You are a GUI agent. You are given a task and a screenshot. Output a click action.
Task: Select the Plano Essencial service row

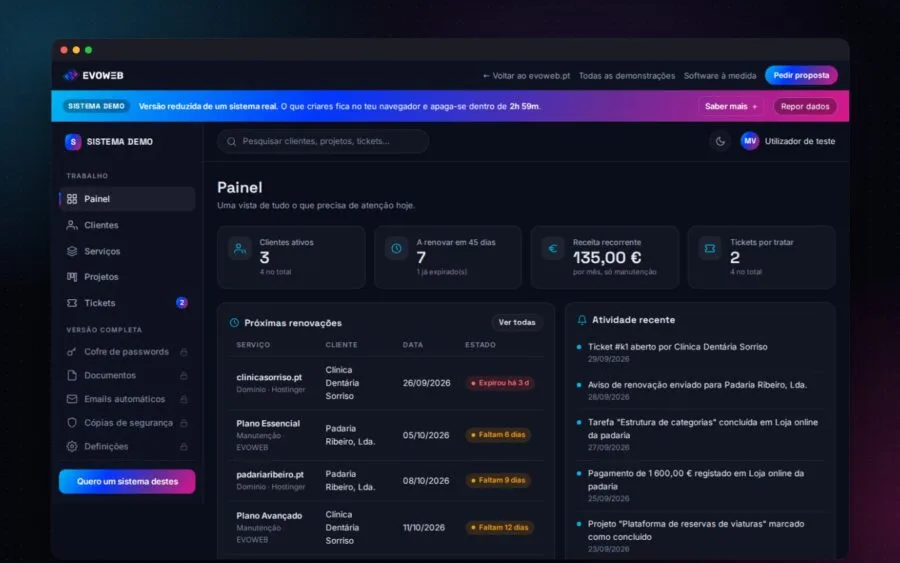pos(386,435)
